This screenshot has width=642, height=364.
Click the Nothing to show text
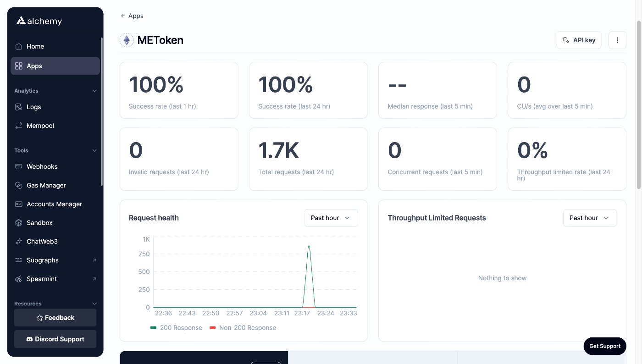(x=502, y=278)
